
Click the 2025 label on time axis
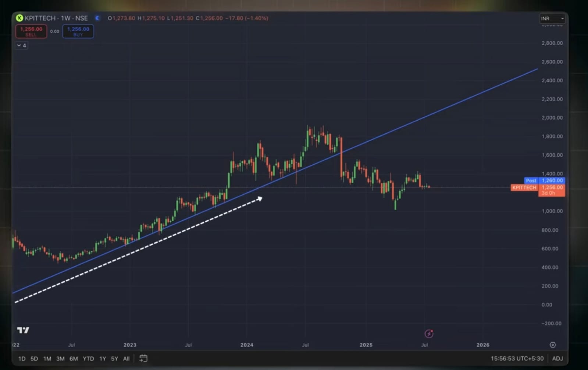point(366,345)
